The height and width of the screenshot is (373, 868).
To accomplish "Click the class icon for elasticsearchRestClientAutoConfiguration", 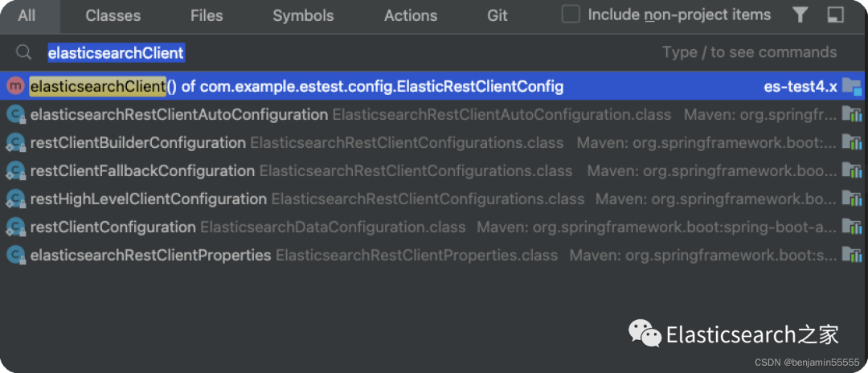I will 15,115.
